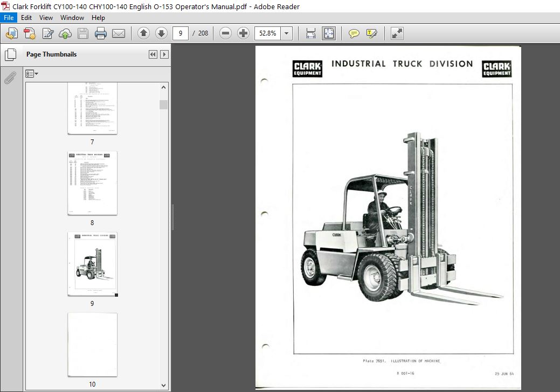
Task: Click the read mode expand arrows icon
Action: [x=397, y=33]
